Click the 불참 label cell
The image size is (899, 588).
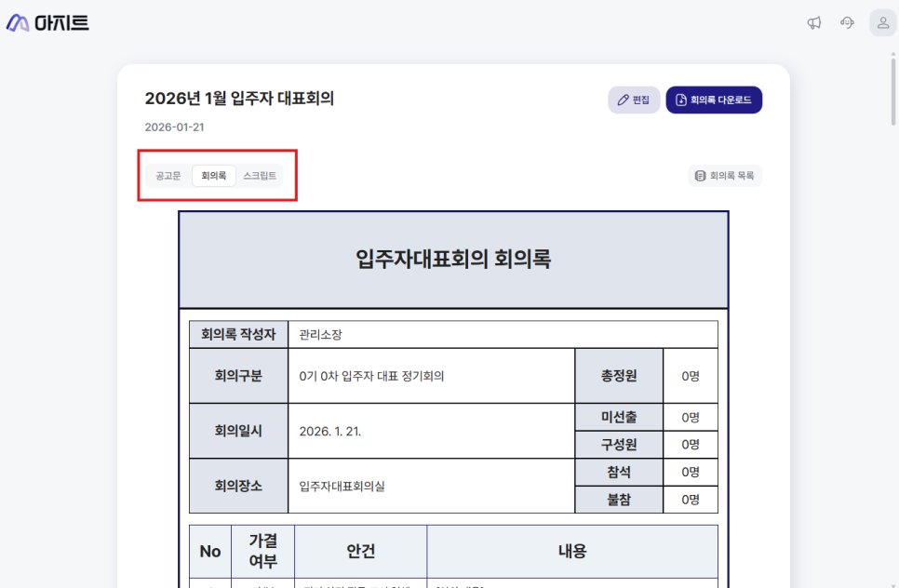(619, 500)
